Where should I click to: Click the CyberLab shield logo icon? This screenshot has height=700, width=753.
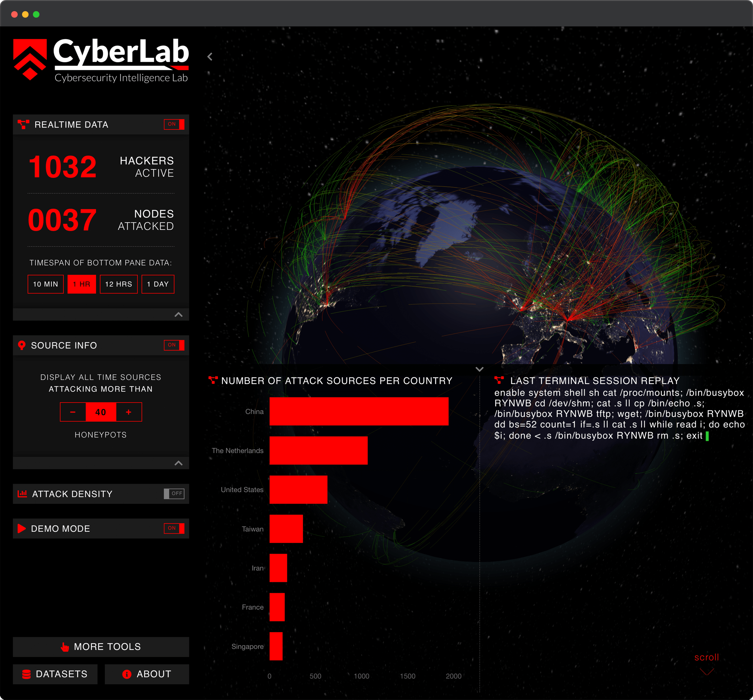pos(30,59)
